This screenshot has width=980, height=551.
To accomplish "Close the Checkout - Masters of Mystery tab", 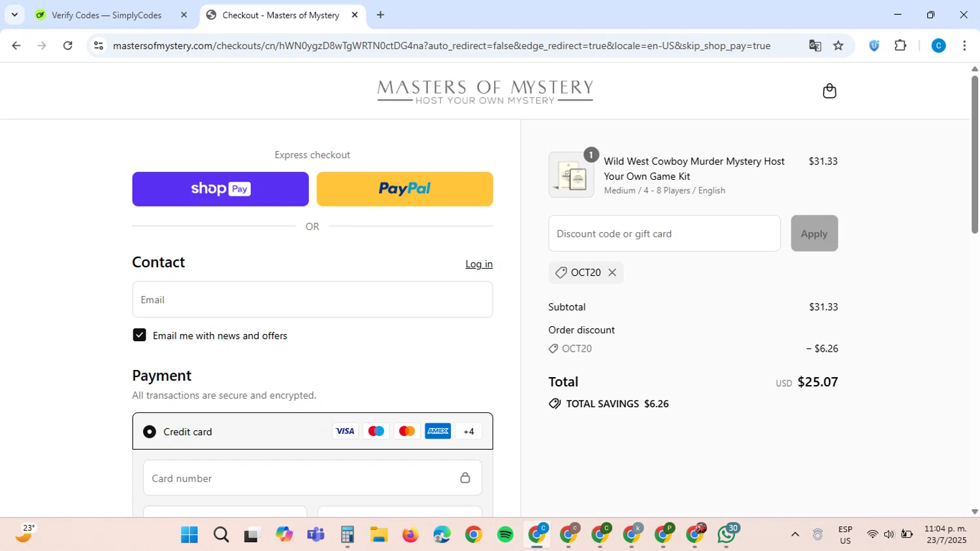I will (x=354, y=15).
